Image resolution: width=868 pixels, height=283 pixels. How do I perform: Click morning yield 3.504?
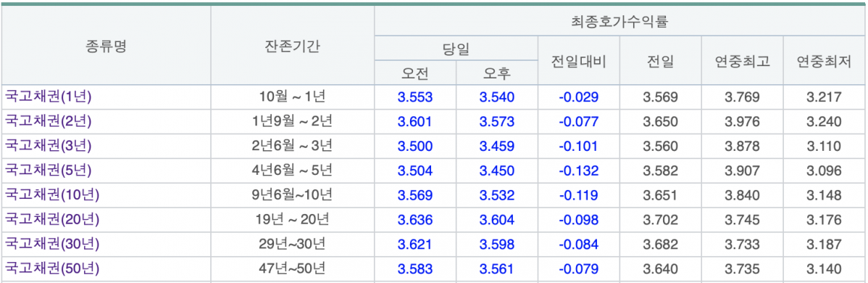415,171
